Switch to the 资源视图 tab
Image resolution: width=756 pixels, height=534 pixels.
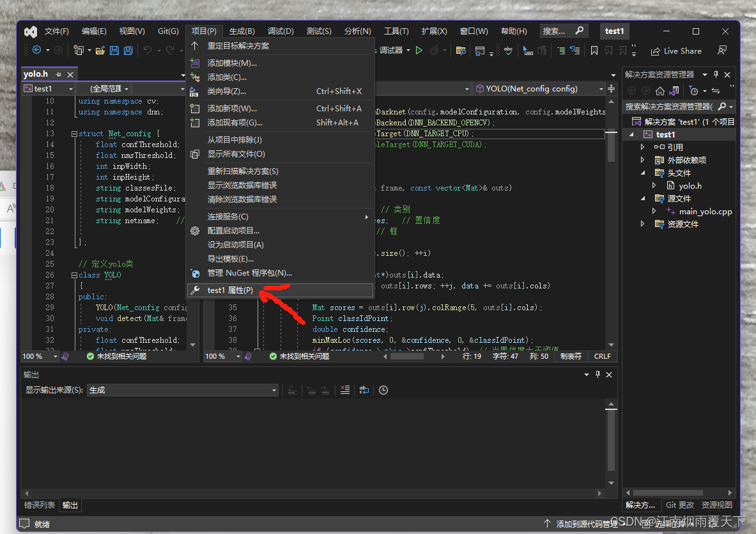point(717,505)
